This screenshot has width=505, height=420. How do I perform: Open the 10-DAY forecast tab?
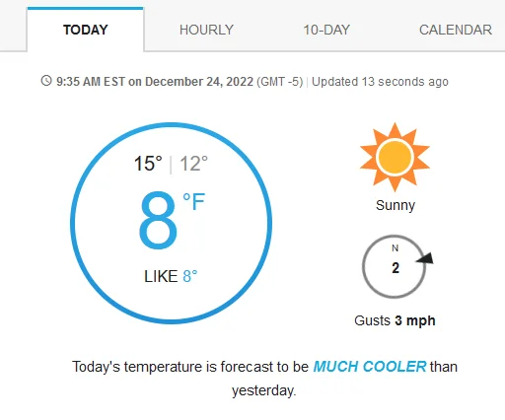[x=326, y=30]
